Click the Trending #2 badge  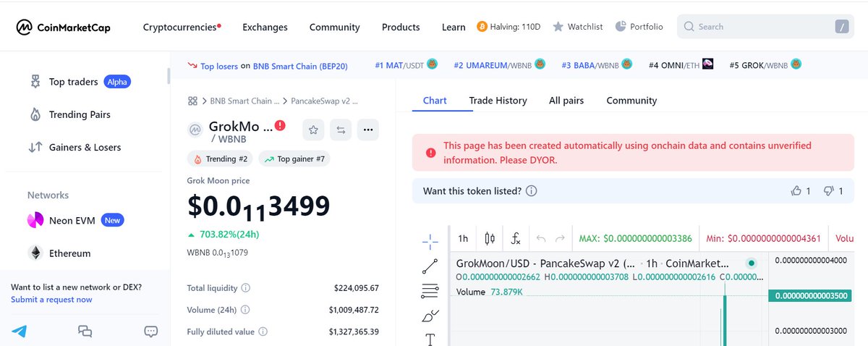220,159
